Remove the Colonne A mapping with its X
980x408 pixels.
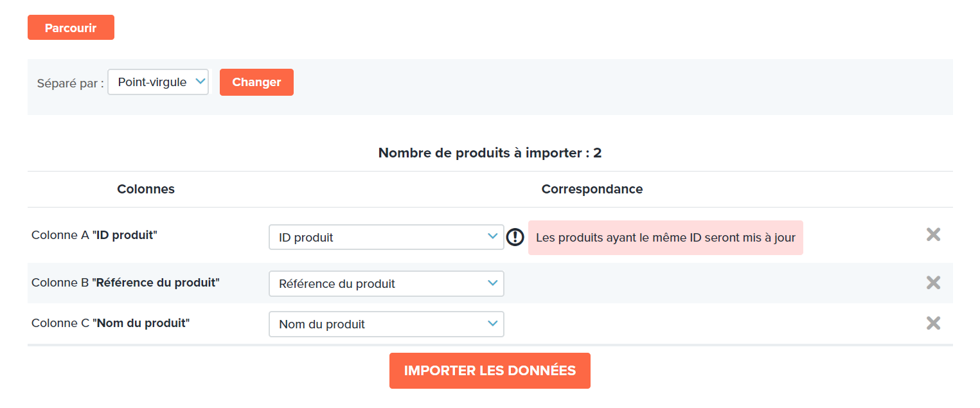tap(933, 235)
